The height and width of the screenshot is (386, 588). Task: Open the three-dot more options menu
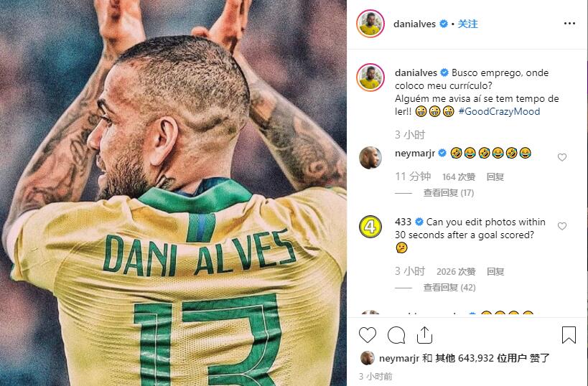pos(569,24)
